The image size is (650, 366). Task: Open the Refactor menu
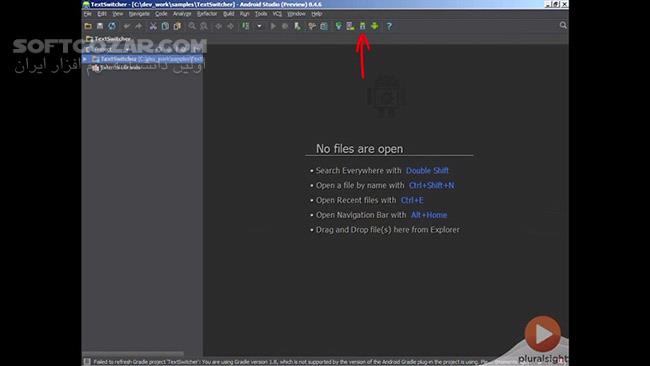pyautogui.click(x=207, y=14)
